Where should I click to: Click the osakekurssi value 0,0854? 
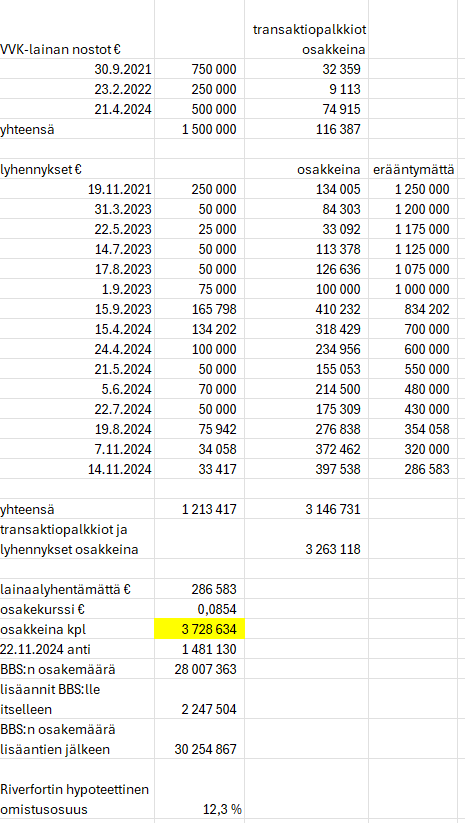[x=199, y=609]
